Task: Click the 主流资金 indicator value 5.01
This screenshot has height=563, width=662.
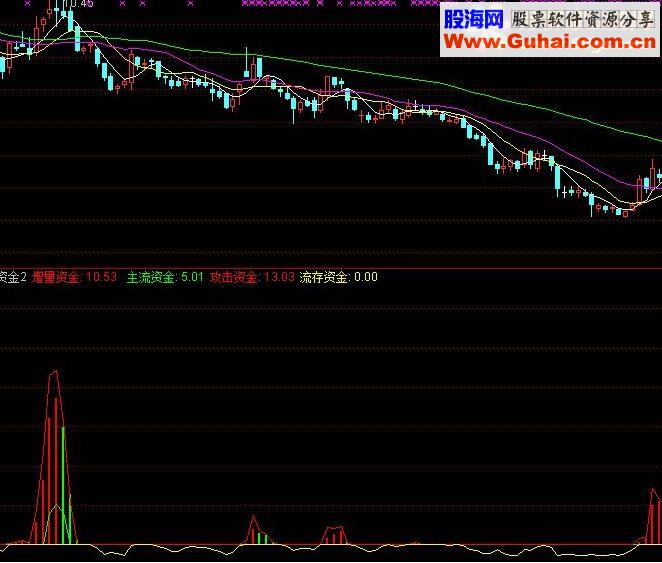Action: click(192, 277)
